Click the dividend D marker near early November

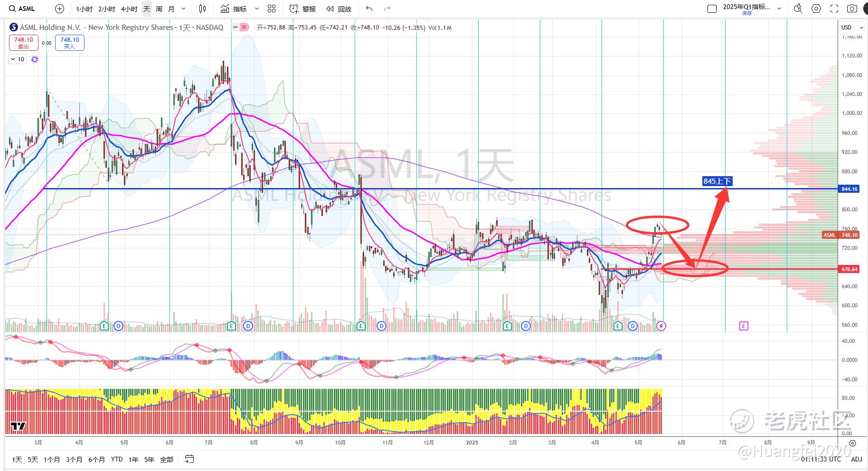tap(381, 326)
